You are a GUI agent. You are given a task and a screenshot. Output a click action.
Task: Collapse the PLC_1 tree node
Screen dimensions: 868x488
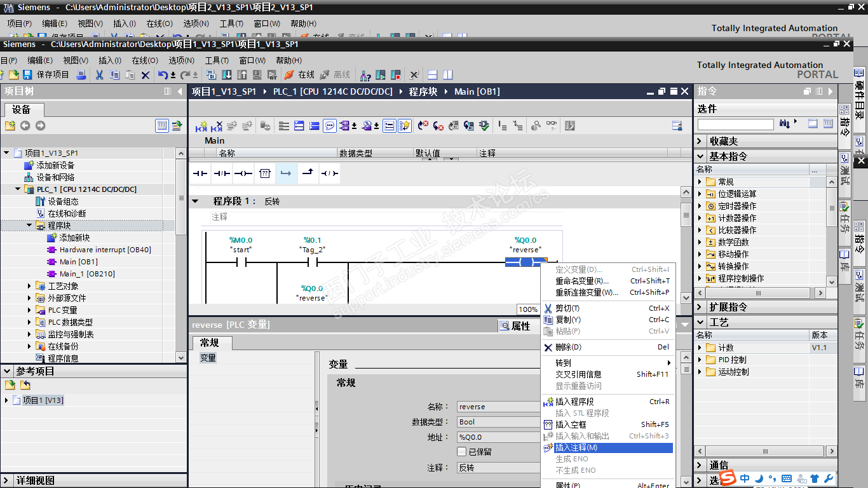click(x=18, y=189)
